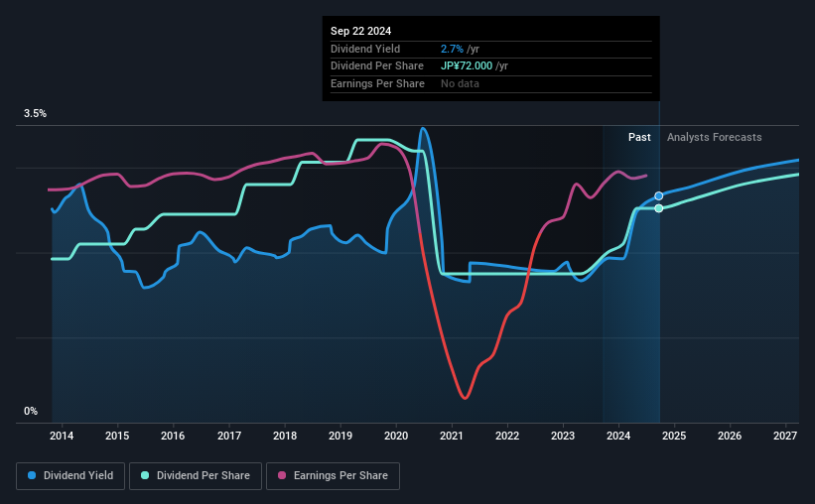Click the 2015 x-axis label
This screenshot has height=504, width=815.
pos(117,436)
